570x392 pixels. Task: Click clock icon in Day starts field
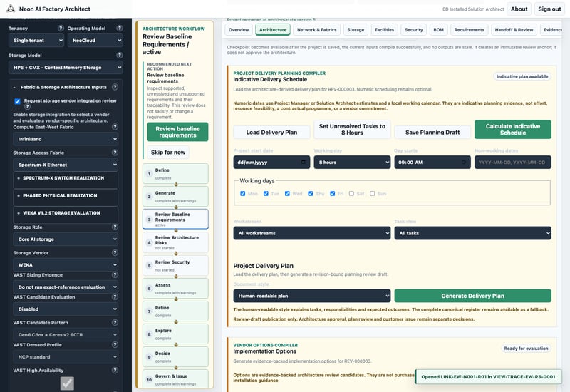click(x=464, y=162)
